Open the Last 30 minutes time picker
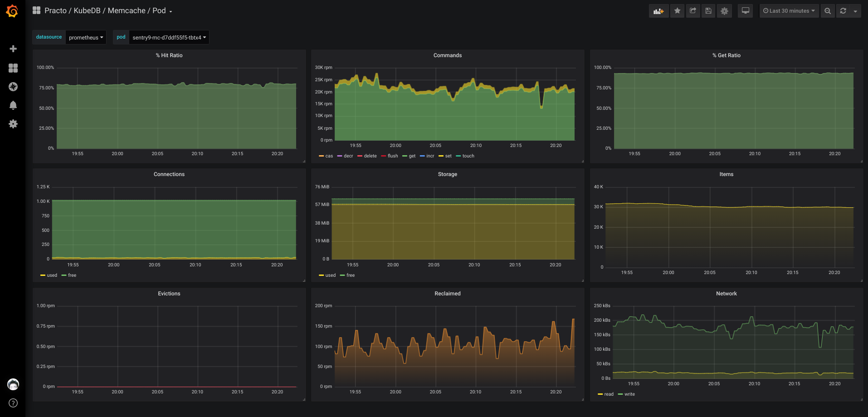Viewport: 868px width, 417px height. click(x=789, y=11)
